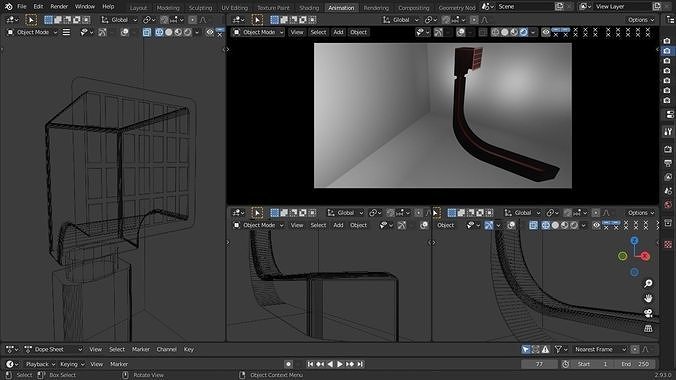Open left viewport Object Mode dropdown
Viewport: 676px width, 380px height.
(x=33, y=32)
